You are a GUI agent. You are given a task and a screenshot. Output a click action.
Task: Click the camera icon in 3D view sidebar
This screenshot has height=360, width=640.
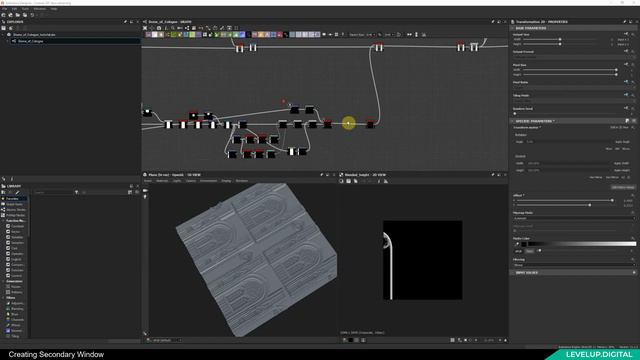coord(145,191)
